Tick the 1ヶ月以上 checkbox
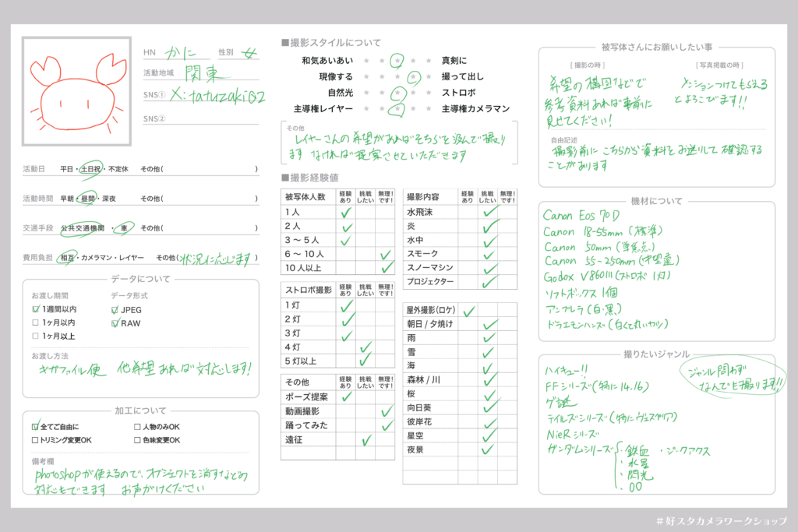Image resolution: width=798 pixels, height=532 pixels. click(36, 336)
